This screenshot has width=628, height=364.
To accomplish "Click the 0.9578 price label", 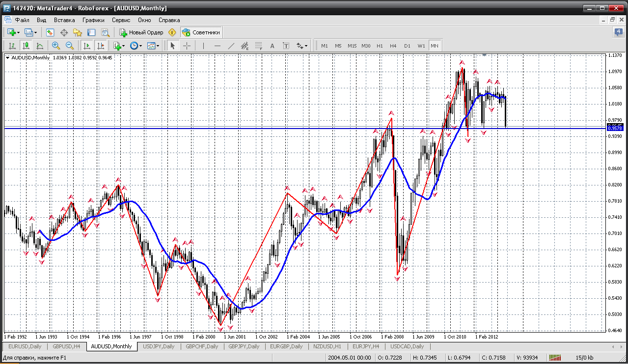I will 615,128.
